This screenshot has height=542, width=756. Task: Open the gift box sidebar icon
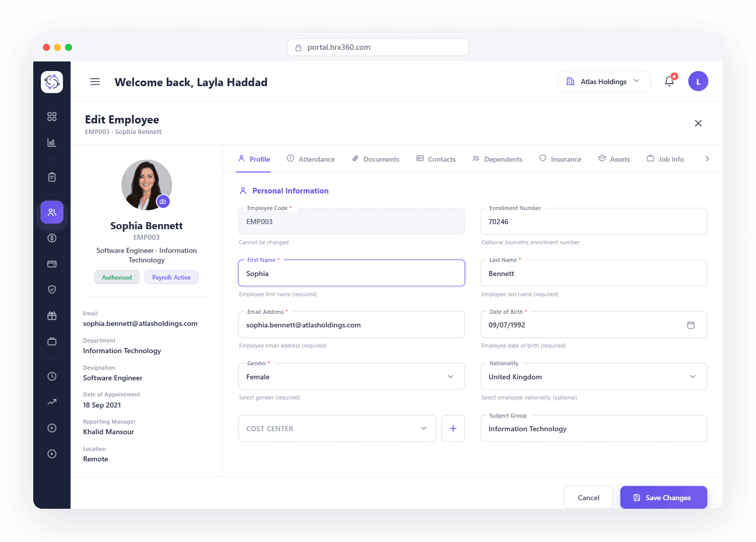tap(52, 316)
